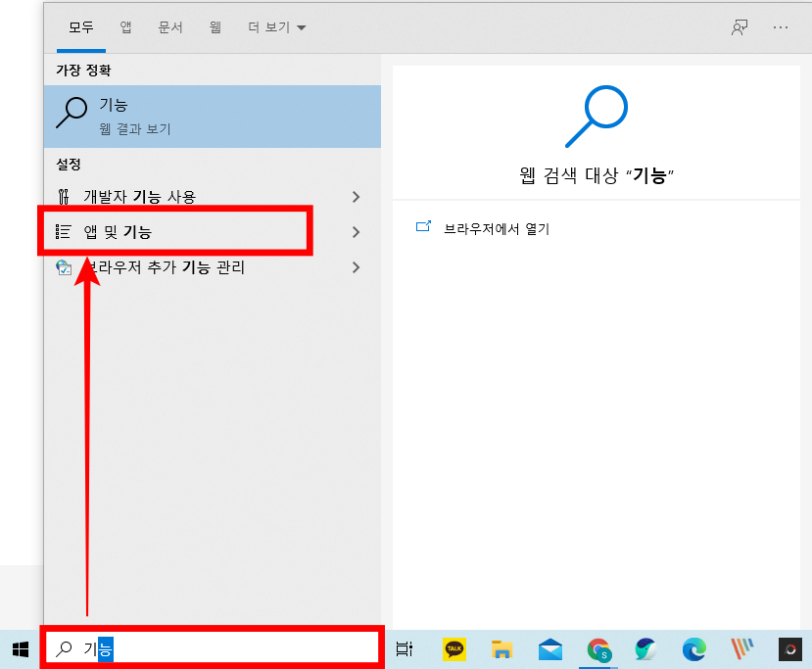This screenshot has height=669, width=812.
Task: Switch to the 문서 tab
Action: [x=170, y=27]
